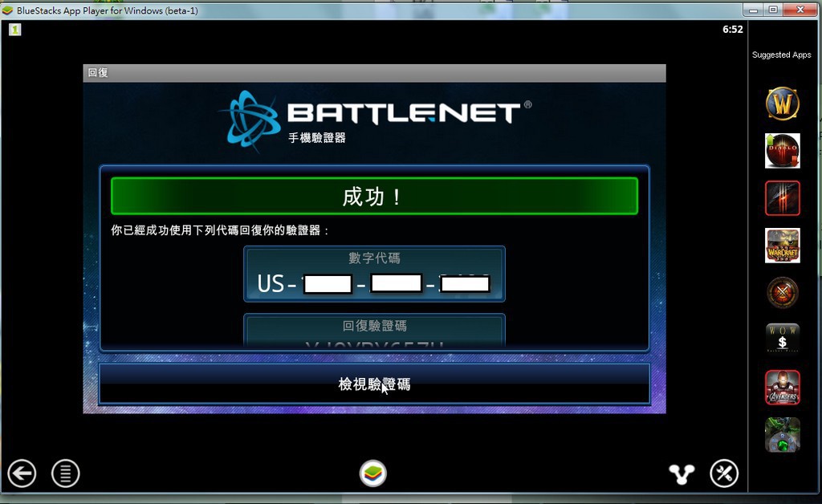Click the 回復 dialog title text

98,73
